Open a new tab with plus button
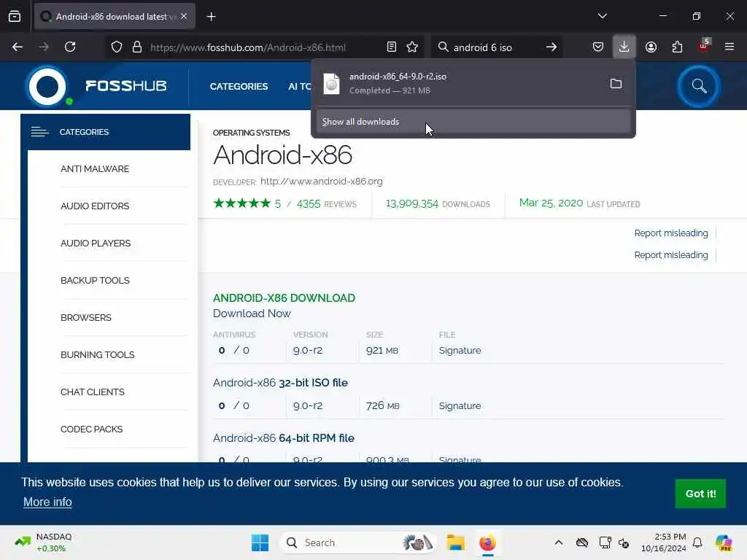Screen dimensions: 747x560 (x=211, y=17)
